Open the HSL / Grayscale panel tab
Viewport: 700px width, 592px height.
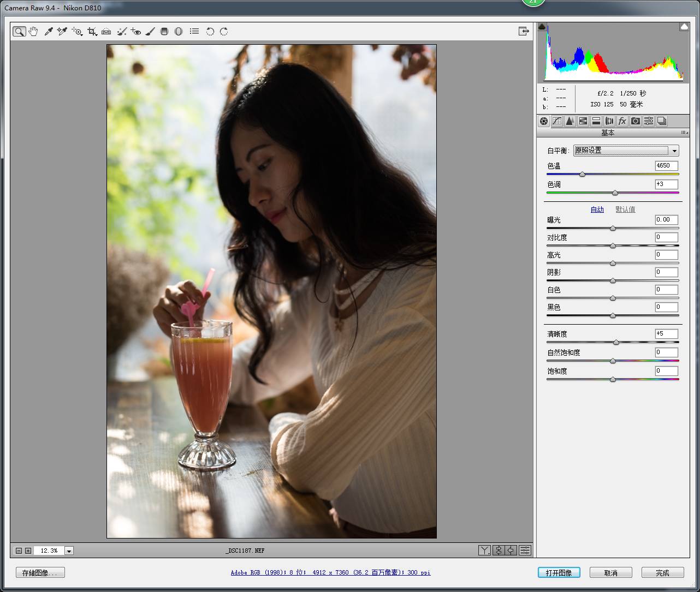[583, 121]
